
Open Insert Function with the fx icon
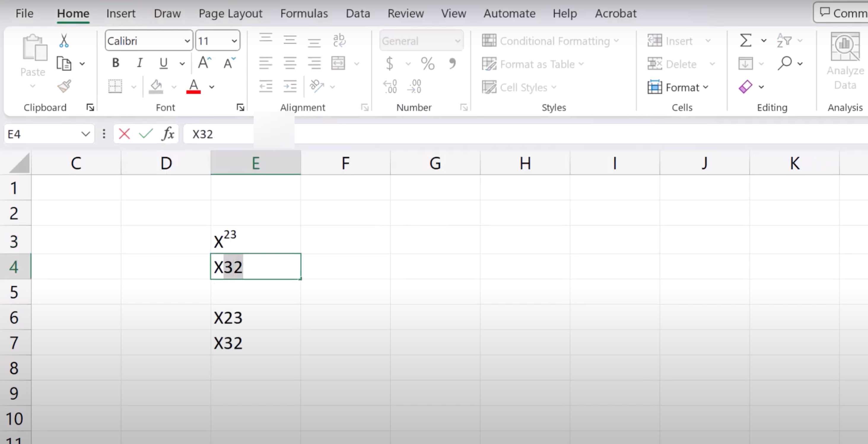[168, 134]
